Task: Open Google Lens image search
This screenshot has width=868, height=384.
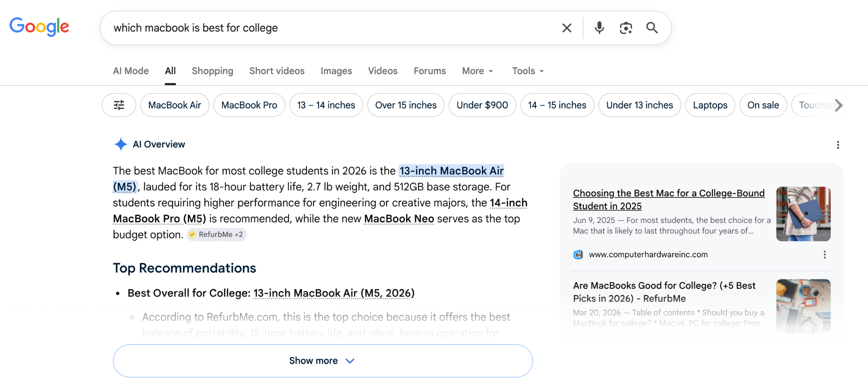Action: [x=626, y=28]
